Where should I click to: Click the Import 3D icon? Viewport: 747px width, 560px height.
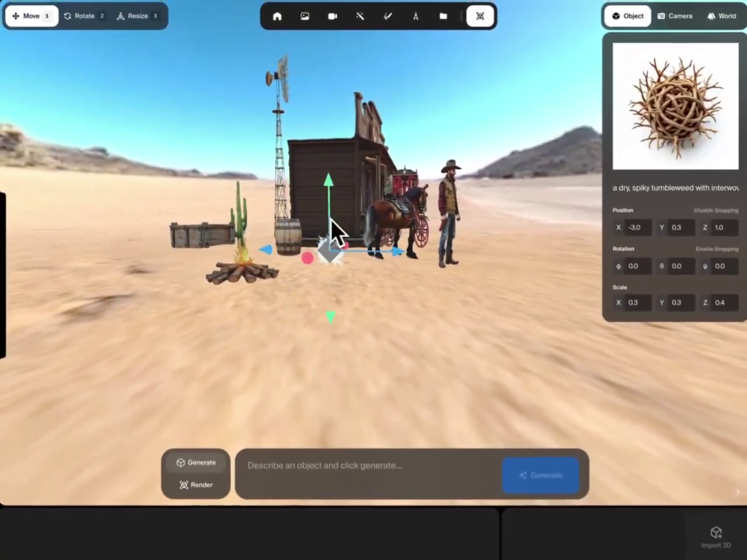click(x=716, y=537)
